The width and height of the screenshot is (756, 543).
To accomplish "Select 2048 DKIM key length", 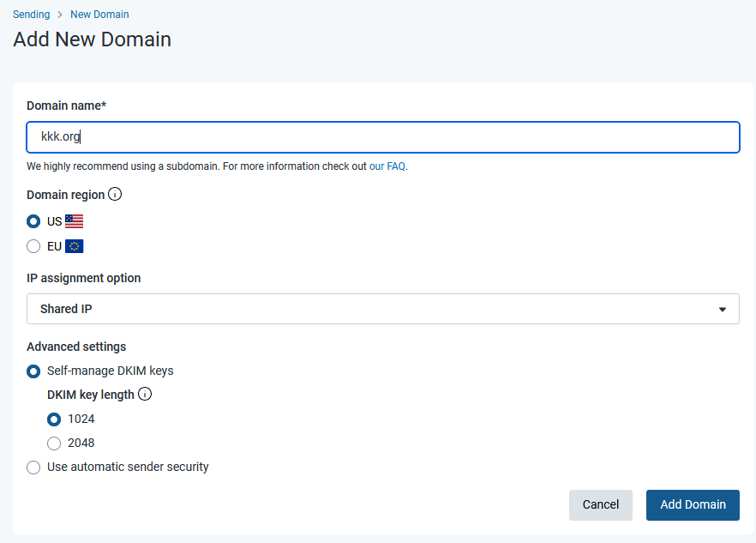I will coord(54,443).
